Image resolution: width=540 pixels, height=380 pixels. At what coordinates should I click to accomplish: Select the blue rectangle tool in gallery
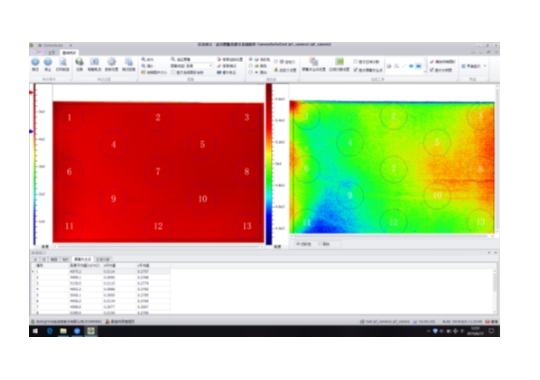click(x=418, y=66)
